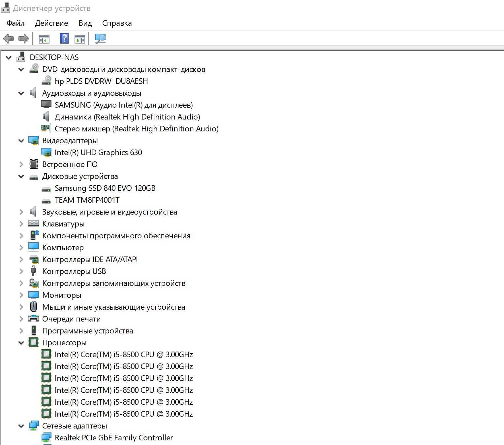Click the Компоненты программного обеспечения icon
The image size is (504, 445).
click(34, 235)
